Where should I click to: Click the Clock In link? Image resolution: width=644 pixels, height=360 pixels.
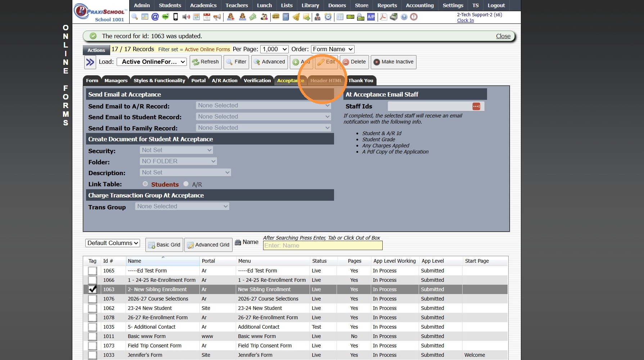point(465,20)
